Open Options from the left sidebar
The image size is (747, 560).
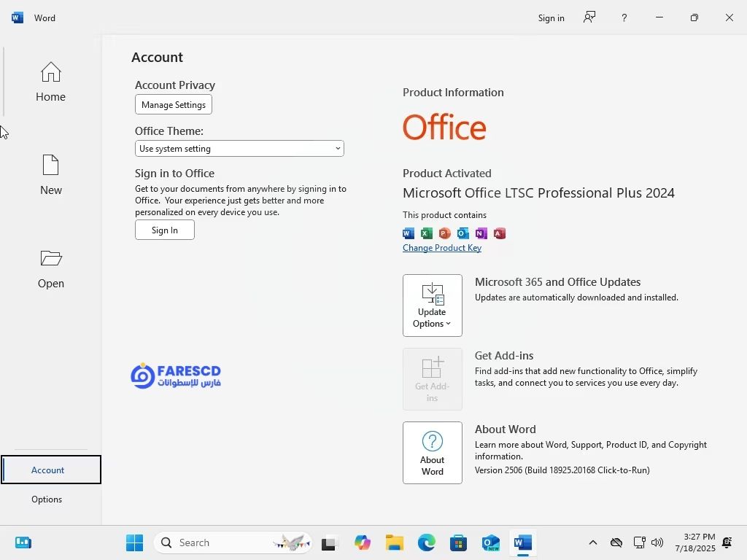click(x=47, y=499)
